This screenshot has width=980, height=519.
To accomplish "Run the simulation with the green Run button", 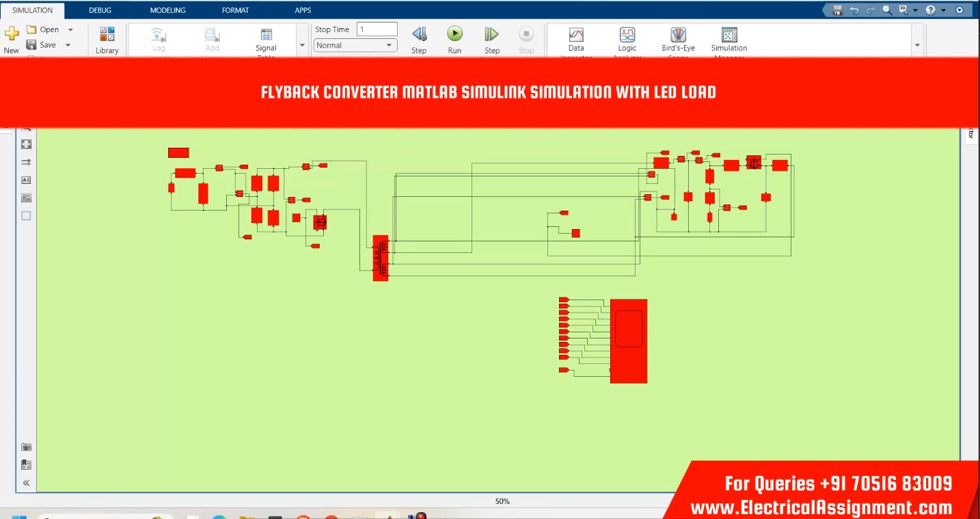I will click(454, 34).
